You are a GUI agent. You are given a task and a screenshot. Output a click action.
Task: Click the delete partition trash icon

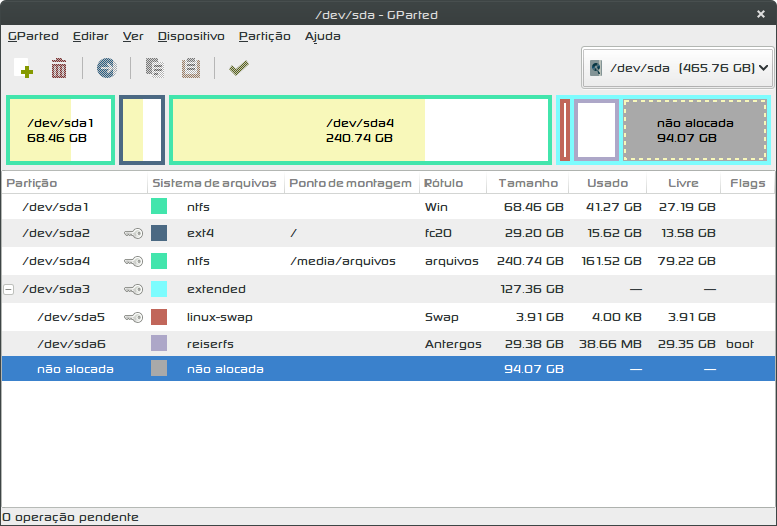[x=59, y=68]
